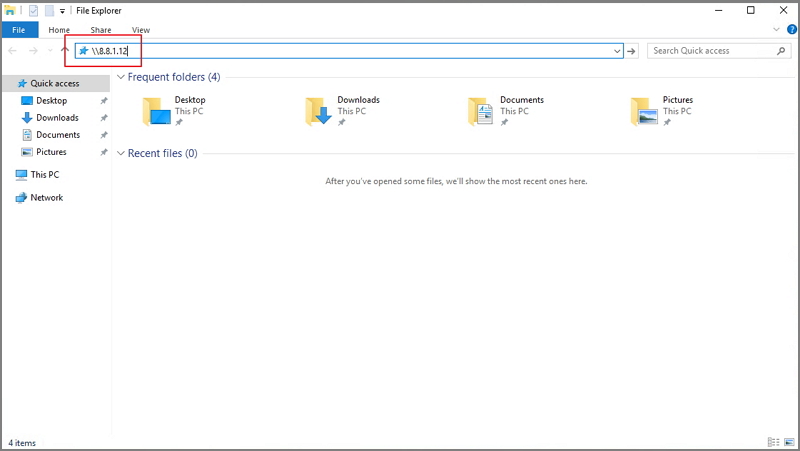Viewport: 800px width, 451px height.
Task: Click the Back navigation arrow
Action: pos(12,51)
